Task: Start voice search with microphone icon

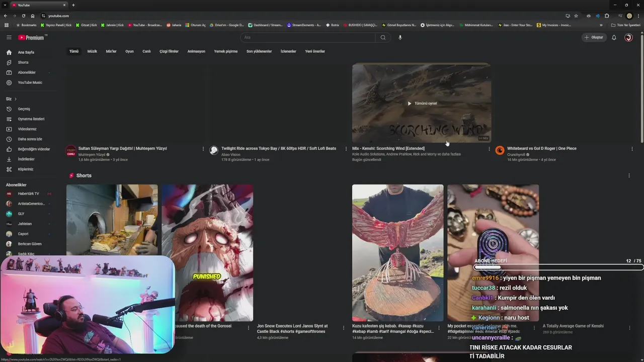Action: [x=400, y=37]
